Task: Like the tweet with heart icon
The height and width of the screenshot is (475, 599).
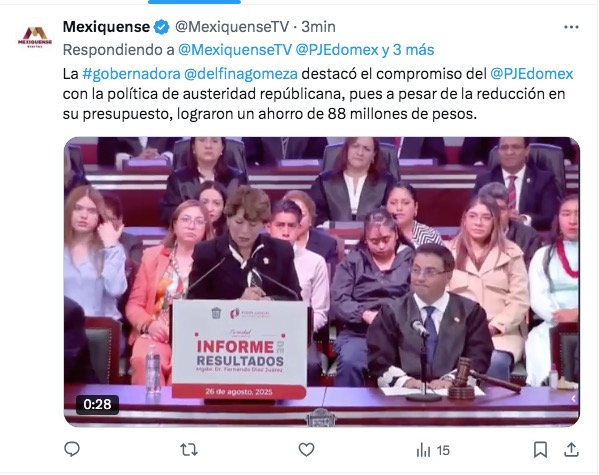Action: click(x=306, y=450)
